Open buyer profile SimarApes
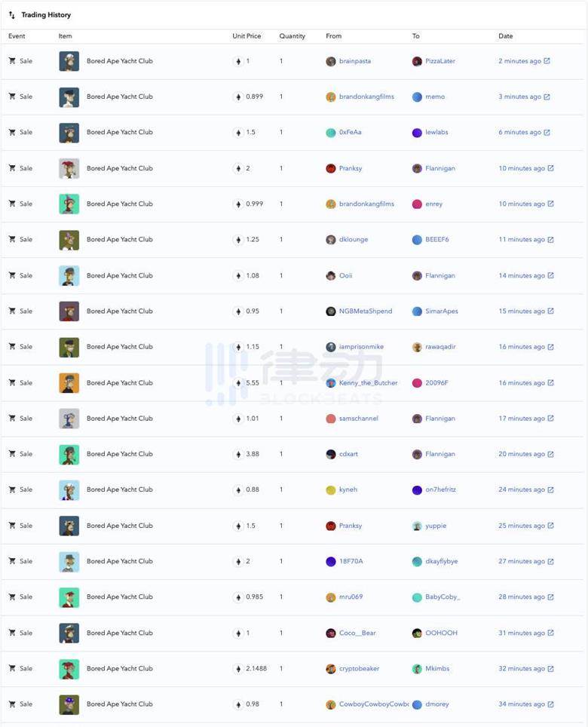This screenshot has width=588, height=727. point(442,311)
